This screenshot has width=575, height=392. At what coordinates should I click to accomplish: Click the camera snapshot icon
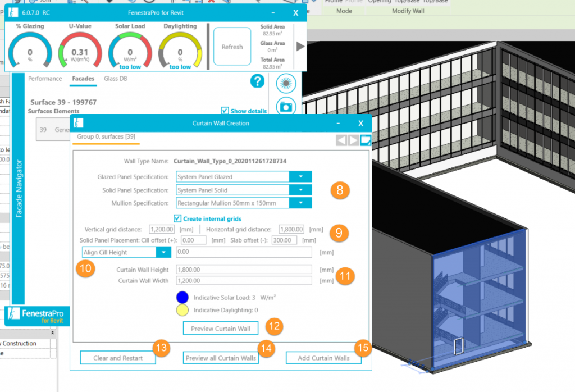tap(286, 107)
